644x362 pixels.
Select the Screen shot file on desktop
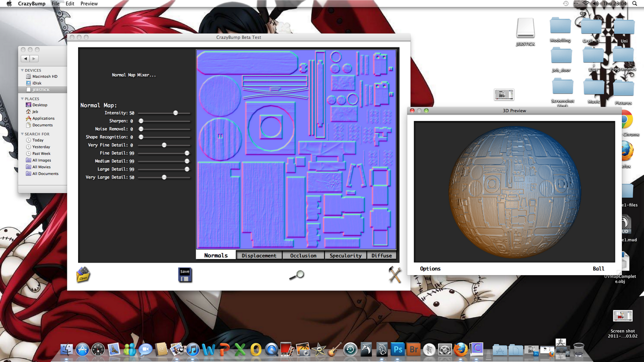pyautogui.click(x=623, y=324)
